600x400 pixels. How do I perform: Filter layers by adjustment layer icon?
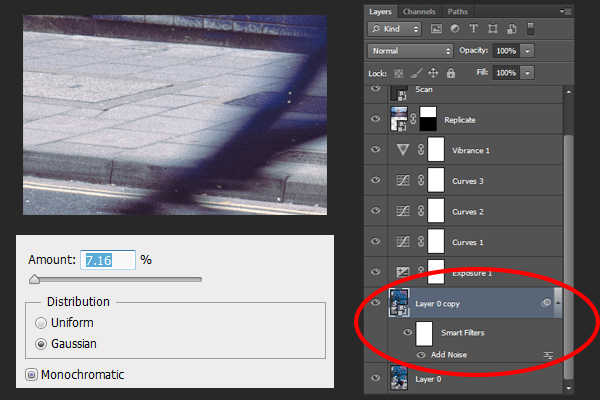click(x=455, y=29)
